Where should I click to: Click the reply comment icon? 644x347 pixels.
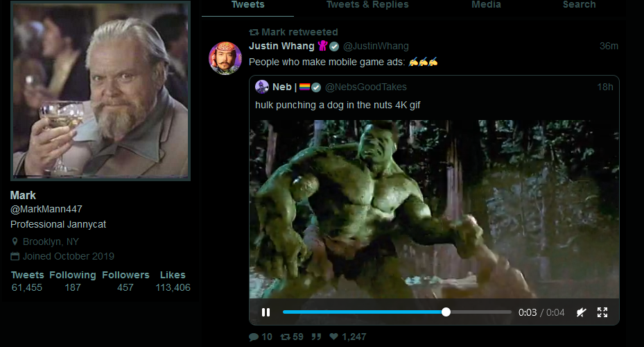coord(253,337)
